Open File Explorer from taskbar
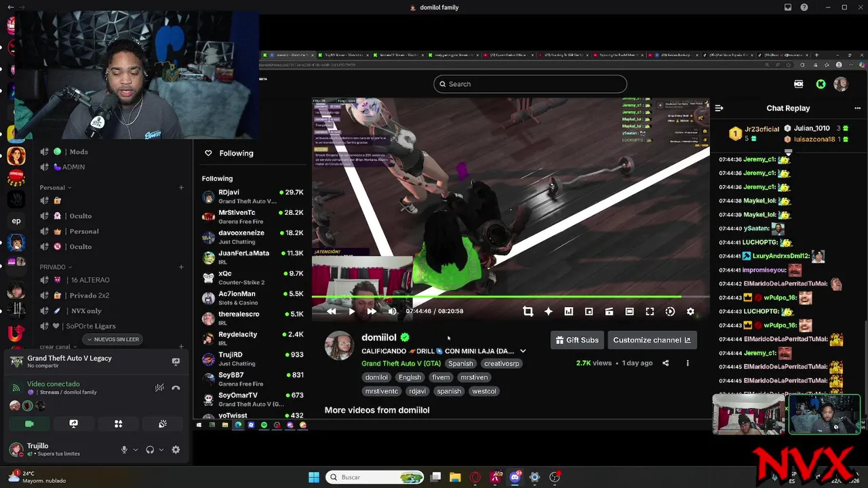Screen dimensions: 868x488 [x=455, y=477]
